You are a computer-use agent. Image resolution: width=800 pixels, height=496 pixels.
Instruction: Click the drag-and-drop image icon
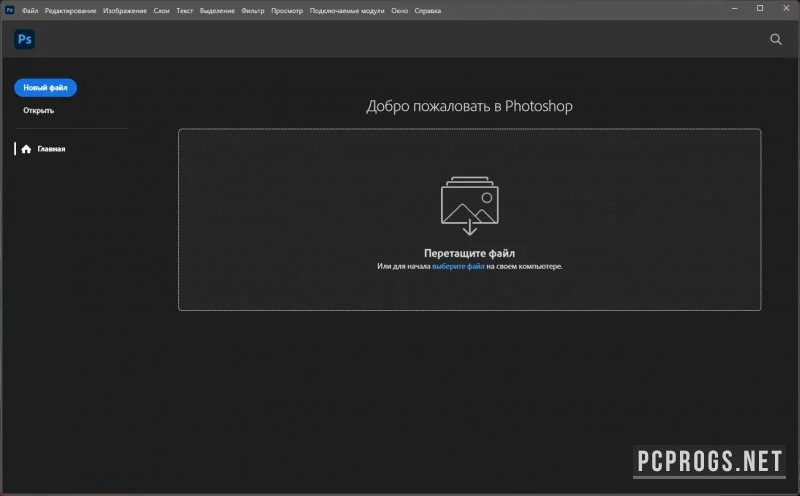469,206
